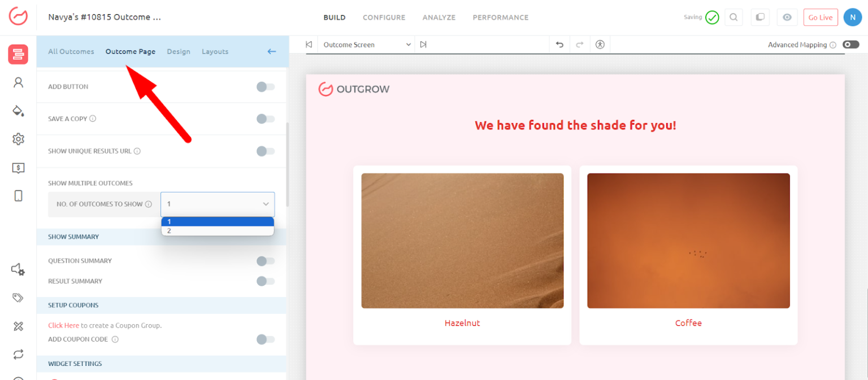The width and height of the screenshot is (868, 380).
Task: Open No. of Outcomes to Show dropdown
Action: 218,204
